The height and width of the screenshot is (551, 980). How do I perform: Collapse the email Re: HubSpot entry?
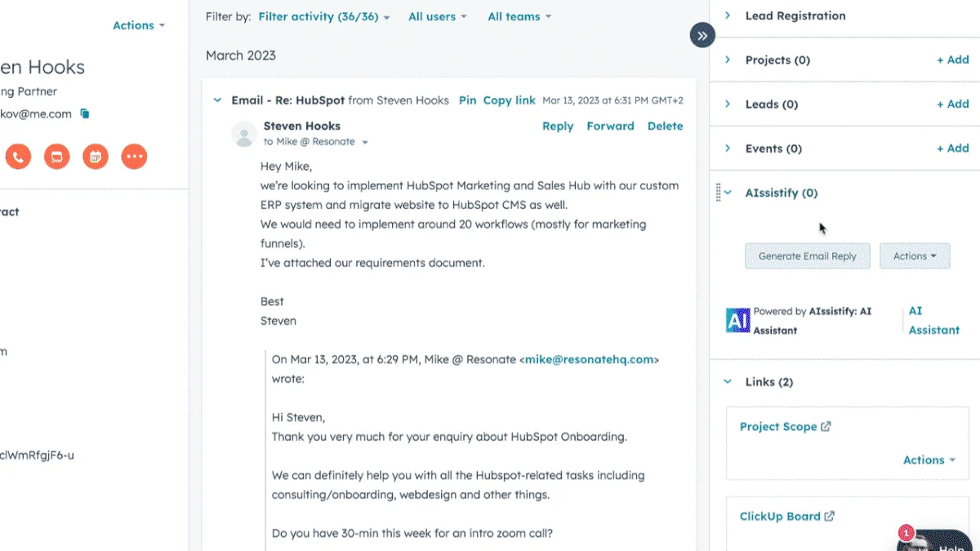click(x=217, y=100)
